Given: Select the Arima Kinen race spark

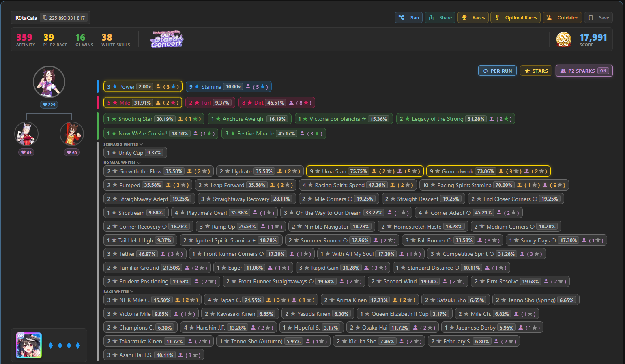Looking at the screenshot, I should pos(370,300).
